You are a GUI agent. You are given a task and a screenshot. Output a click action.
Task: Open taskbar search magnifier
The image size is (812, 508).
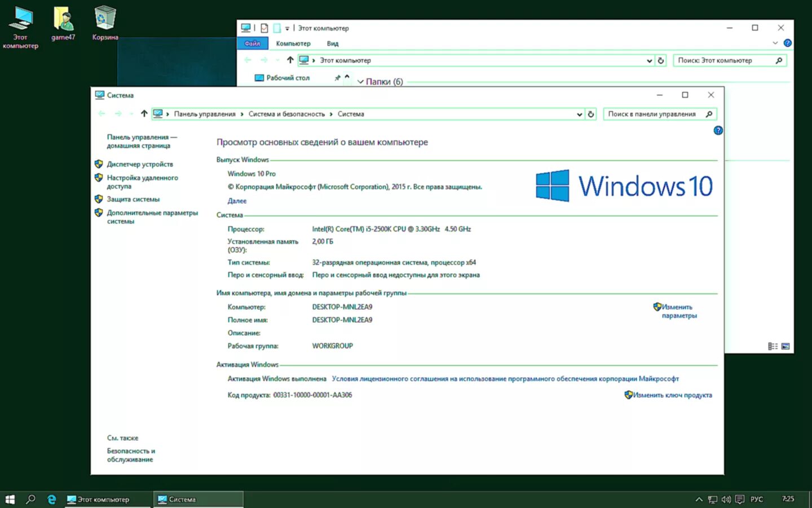coord(30,500)
